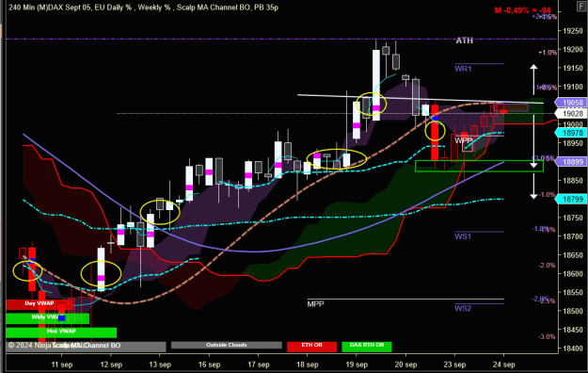Click the '20 sep' date label
The width and height of the screenshot is (588, 373).
point(405,365)
